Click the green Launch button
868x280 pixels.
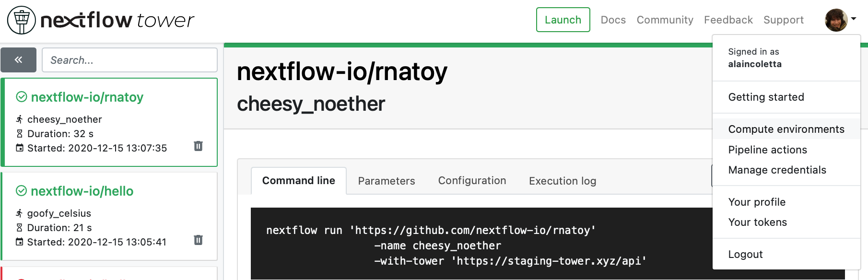tap(563, 20)
